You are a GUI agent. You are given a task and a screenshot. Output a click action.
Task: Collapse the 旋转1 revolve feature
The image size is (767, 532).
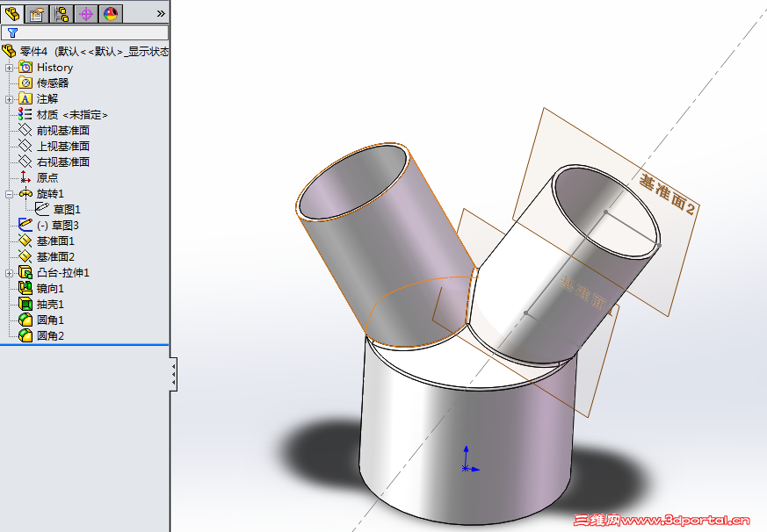tap(9, 194)
